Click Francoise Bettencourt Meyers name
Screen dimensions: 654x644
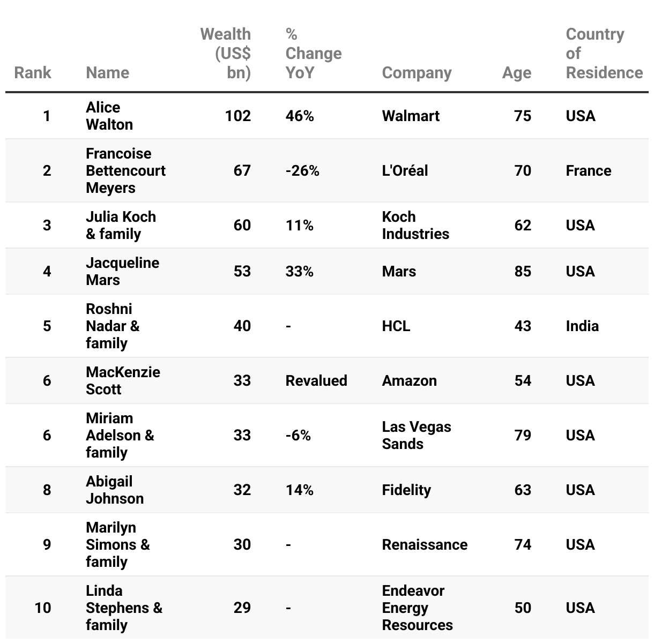125,170
